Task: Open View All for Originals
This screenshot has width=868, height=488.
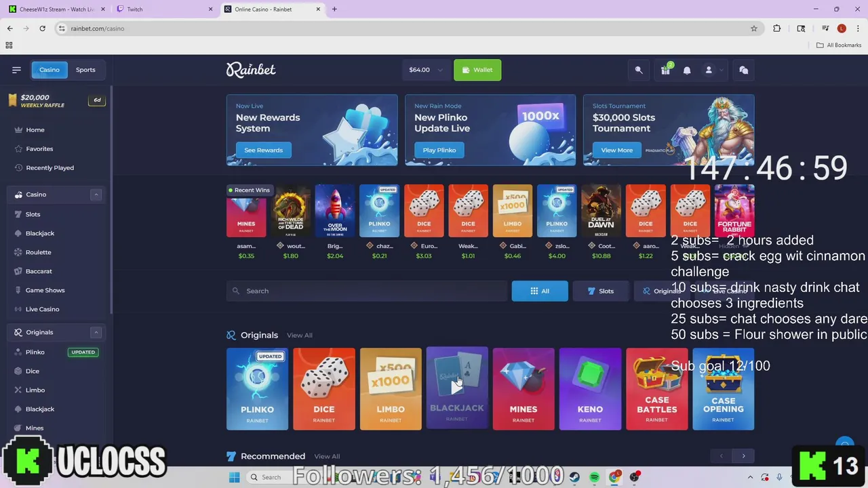Action: coord(299,335)
